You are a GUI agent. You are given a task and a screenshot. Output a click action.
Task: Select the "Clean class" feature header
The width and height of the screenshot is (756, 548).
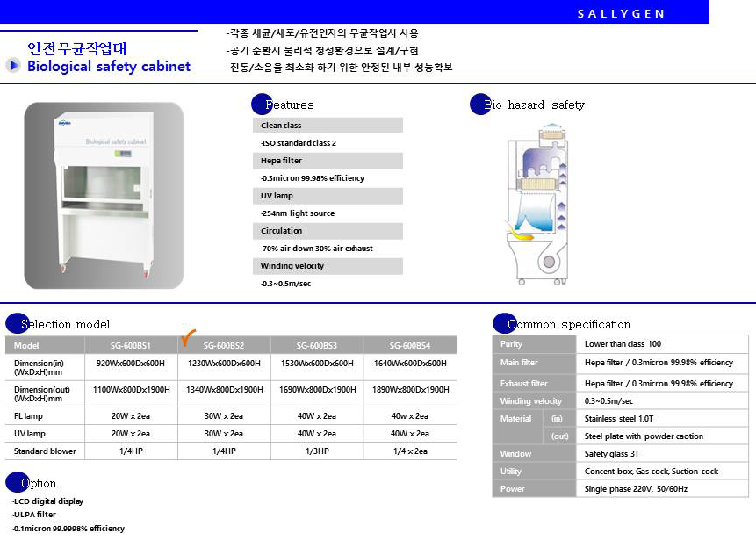328,126
